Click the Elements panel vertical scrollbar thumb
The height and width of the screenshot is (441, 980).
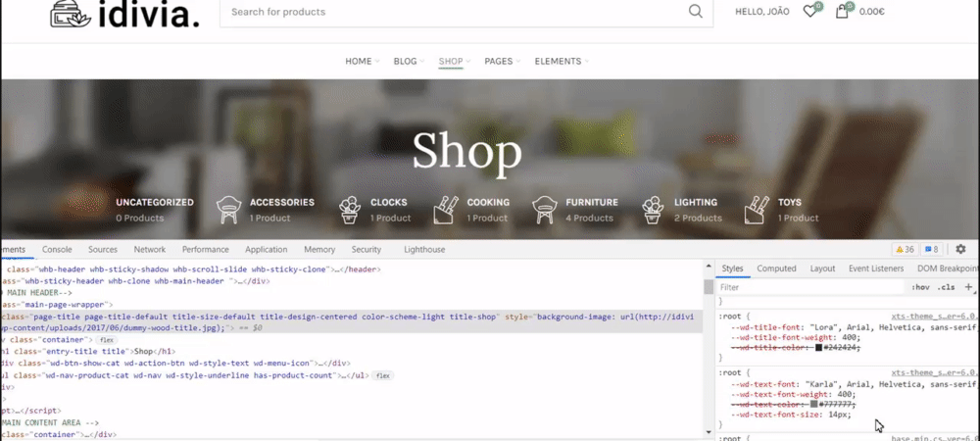tap(709, 287)
